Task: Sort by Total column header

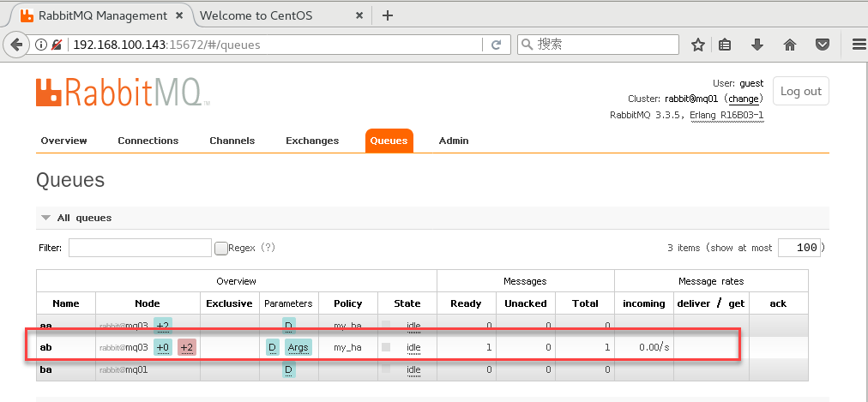Action: pyautogui.click(x=585, y=303)
